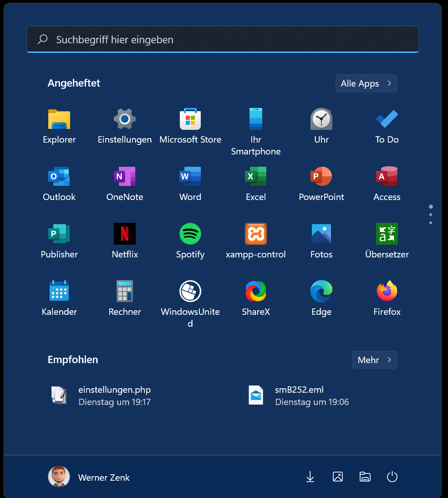Viewport: 448px width, 498px height.
Task: Open the Downloads folder shortcut
Action: [x=310, y=477]
